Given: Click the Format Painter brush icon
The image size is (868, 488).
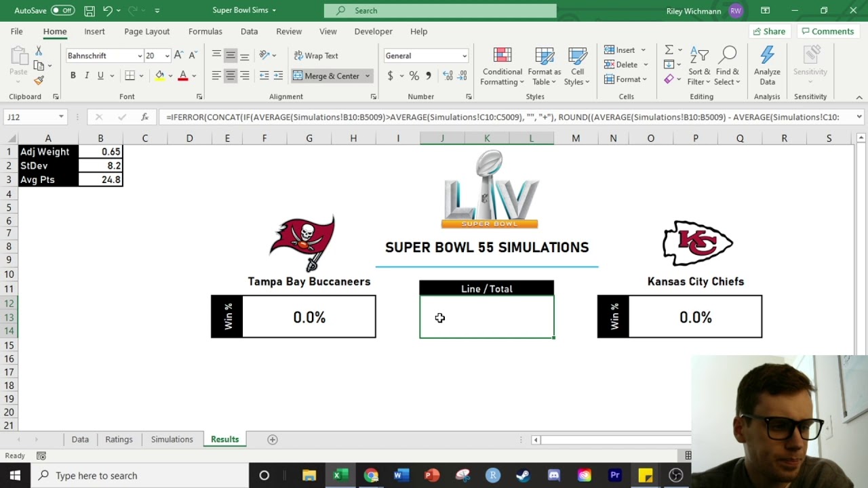Looking at the screenshot, I should click(39, 80).
